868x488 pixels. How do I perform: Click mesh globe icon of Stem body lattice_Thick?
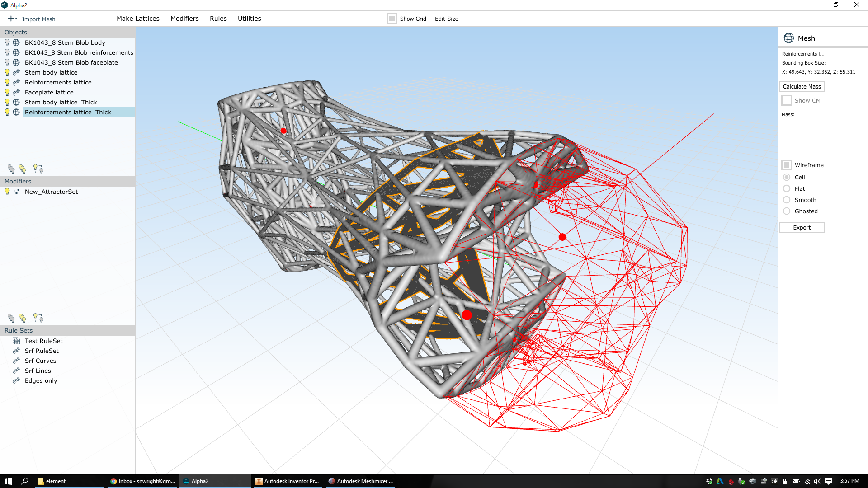pos(16,102)
